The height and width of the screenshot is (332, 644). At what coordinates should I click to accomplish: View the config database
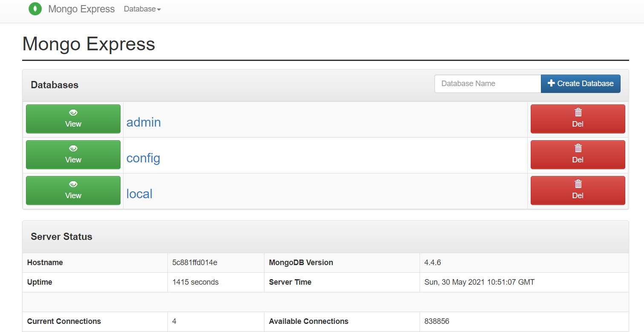click(x=73, y=155)
